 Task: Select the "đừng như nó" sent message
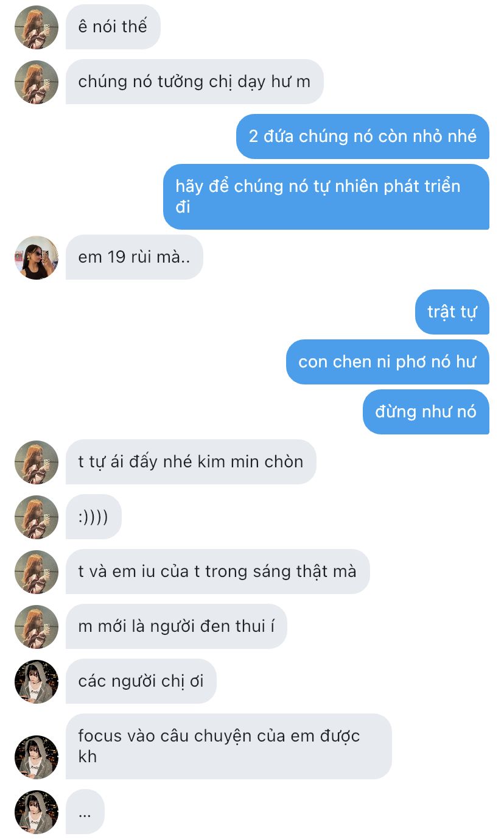(x=426, y=412)
